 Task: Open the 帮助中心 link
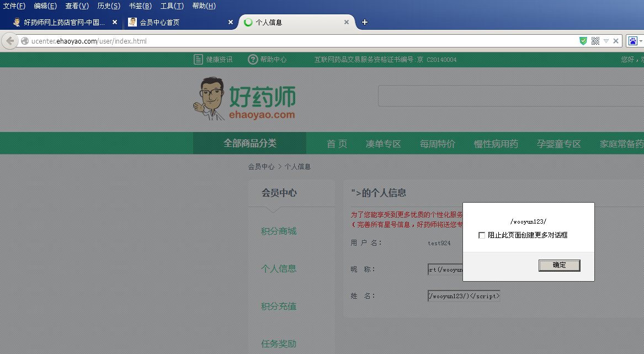(273, 60)
